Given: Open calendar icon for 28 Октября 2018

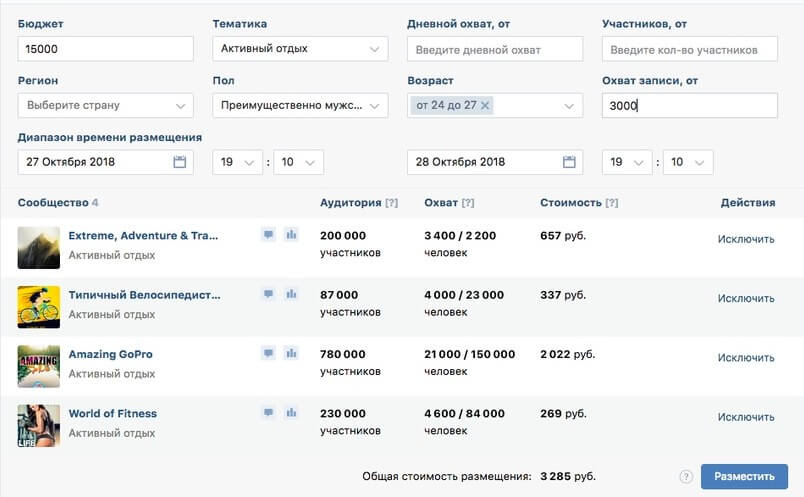Looking at the screenshot, I should 569,162.
